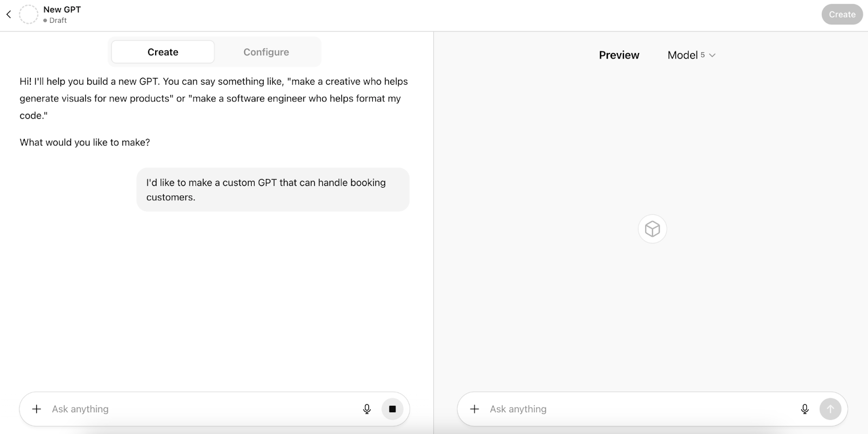Switch to the Configure tab
This screenshot has width=868, height=434.
(x=266, y=52)
